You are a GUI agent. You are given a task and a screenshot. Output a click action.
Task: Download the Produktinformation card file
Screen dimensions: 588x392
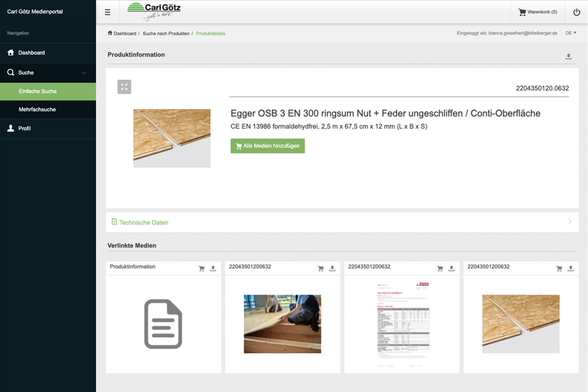pos(213,268)
